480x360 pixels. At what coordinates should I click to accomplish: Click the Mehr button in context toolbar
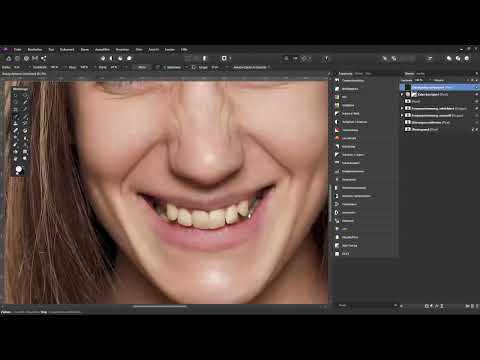point(142,67)
